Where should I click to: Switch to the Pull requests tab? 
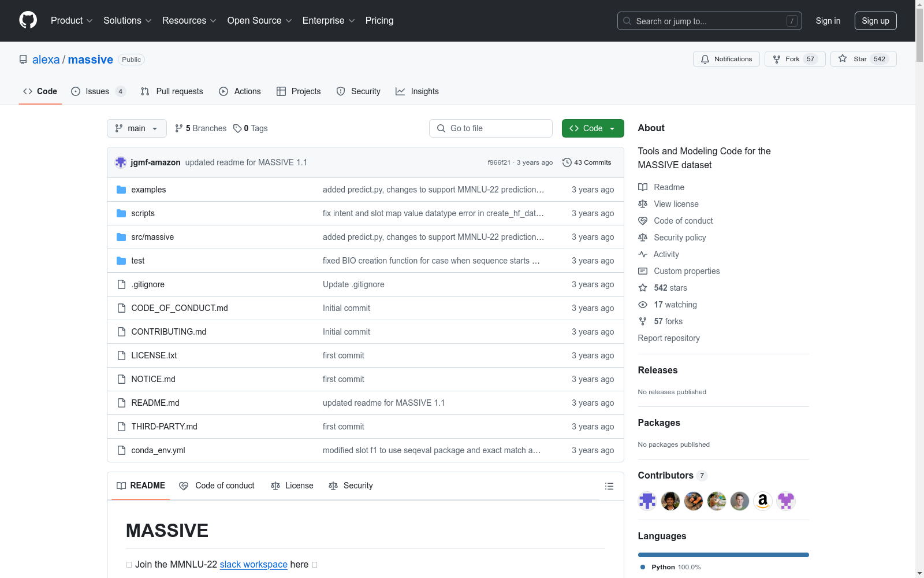[x=172, y=91]
